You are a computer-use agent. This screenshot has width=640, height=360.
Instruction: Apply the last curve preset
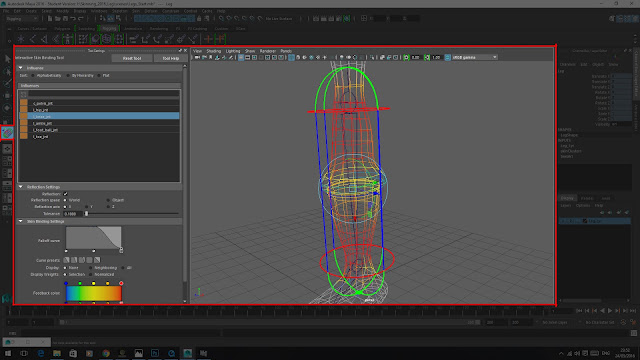point(97,260)
